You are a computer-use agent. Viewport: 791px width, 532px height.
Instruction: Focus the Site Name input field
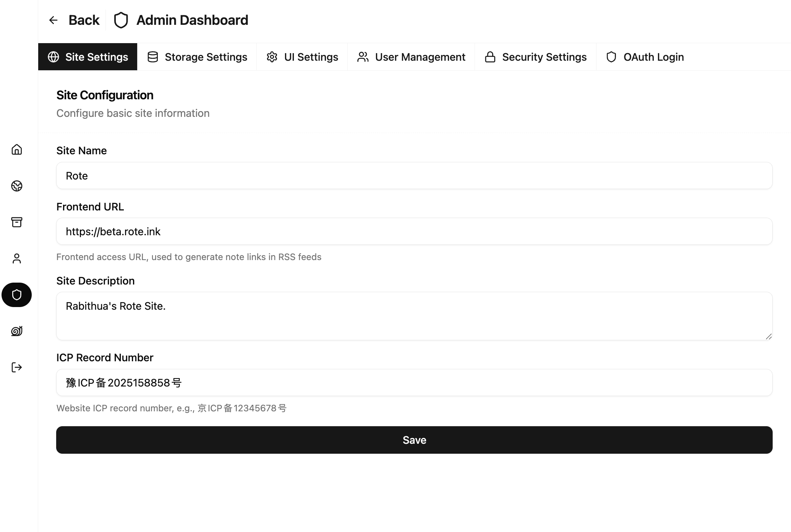coord(414,176)
